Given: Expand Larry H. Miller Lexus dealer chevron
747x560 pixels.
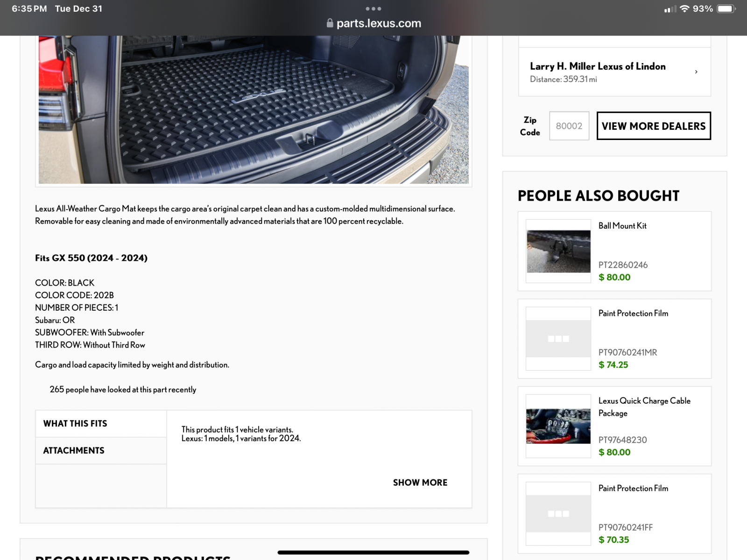Looking at the screenshot, I should [x=696, y=72].
